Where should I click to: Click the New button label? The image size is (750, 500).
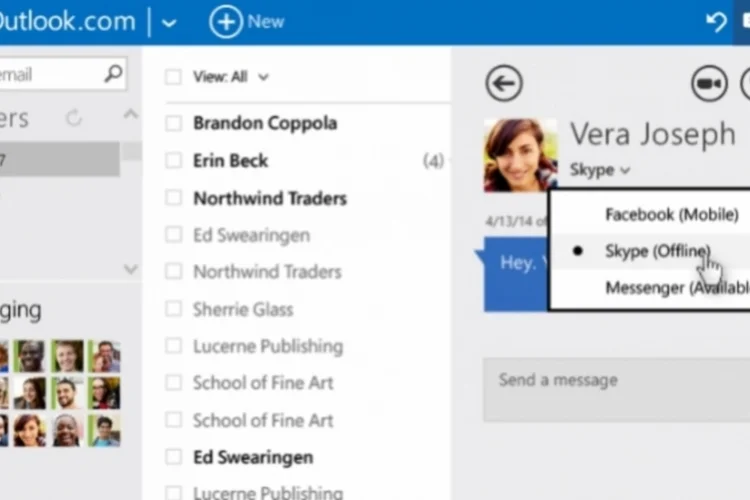266,22
